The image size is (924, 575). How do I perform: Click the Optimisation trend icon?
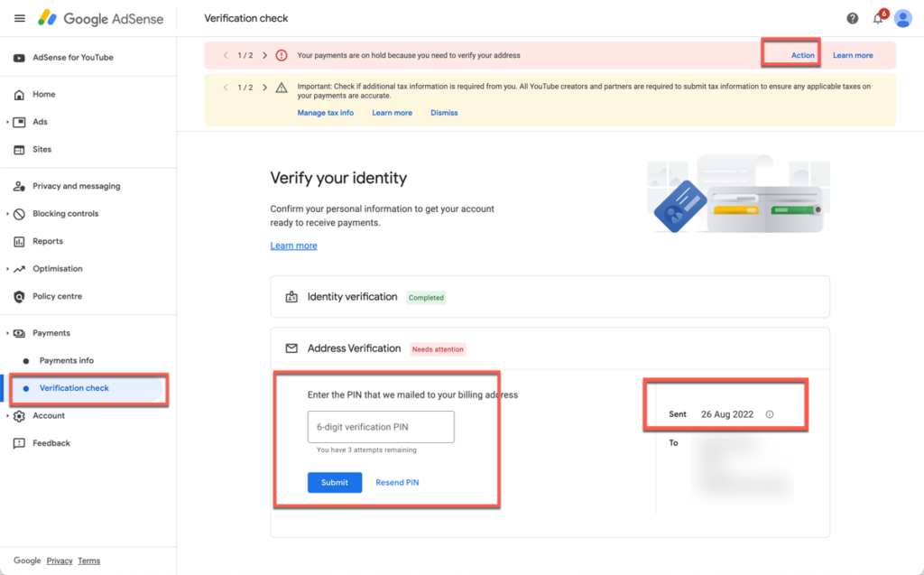[x=20, y=269]
